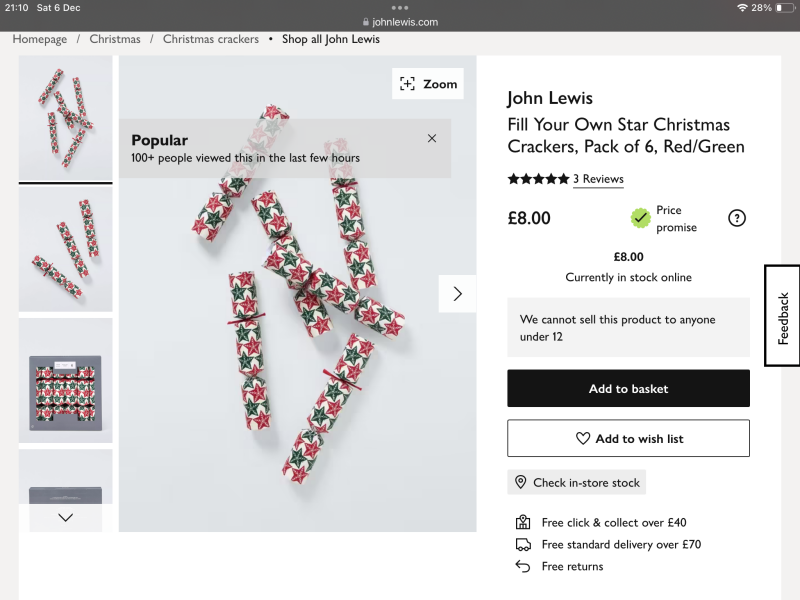Click the location pin for in-store stock
Screen dimensions: 800x600
click(x=520, y=483)
